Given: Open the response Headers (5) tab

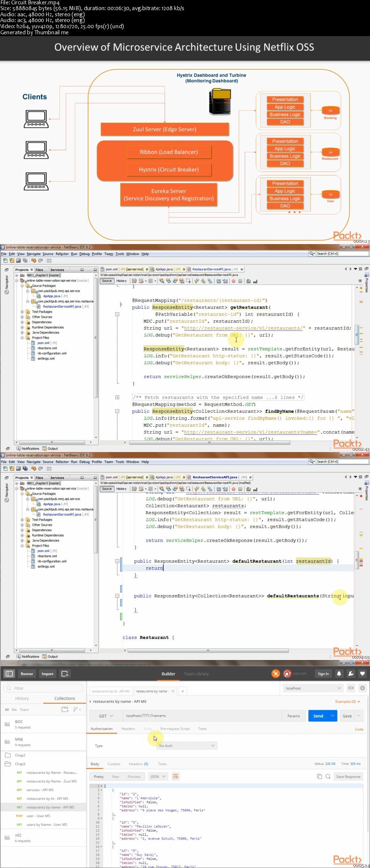Looking at the screenshot, I should point(138,764).
